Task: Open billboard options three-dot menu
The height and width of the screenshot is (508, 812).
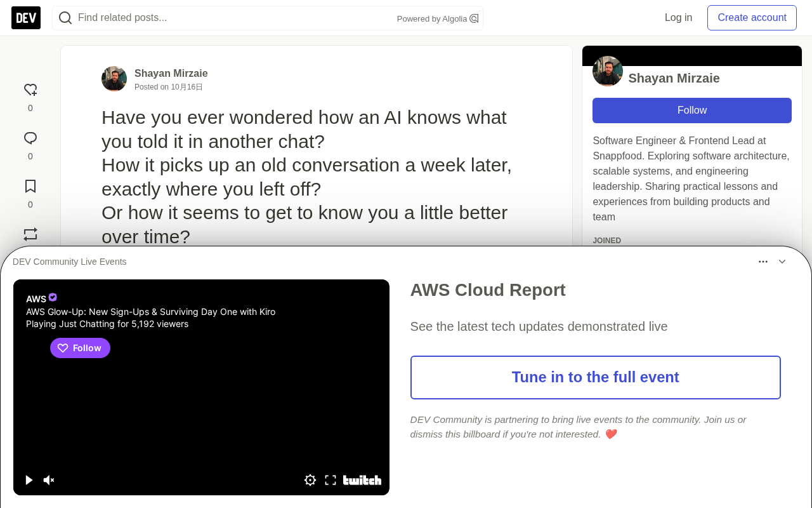Action: (x=763, y=262)
